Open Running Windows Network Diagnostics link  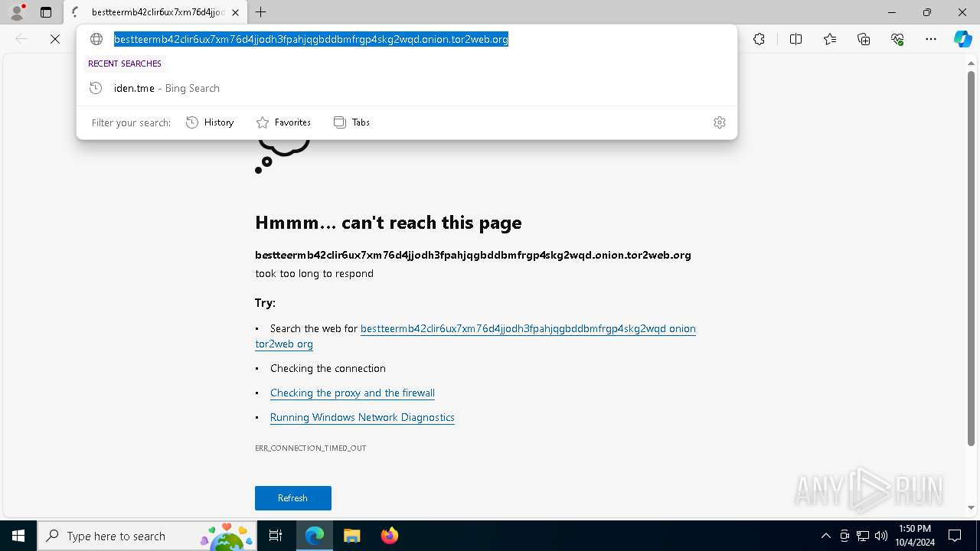tap(362, 417)
